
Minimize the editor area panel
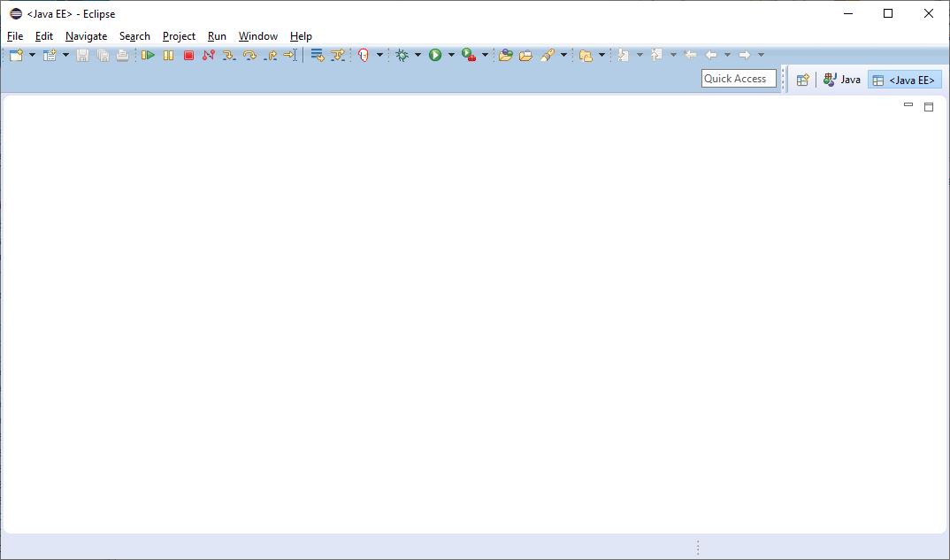pyautogui.click(x=908, y=105)
